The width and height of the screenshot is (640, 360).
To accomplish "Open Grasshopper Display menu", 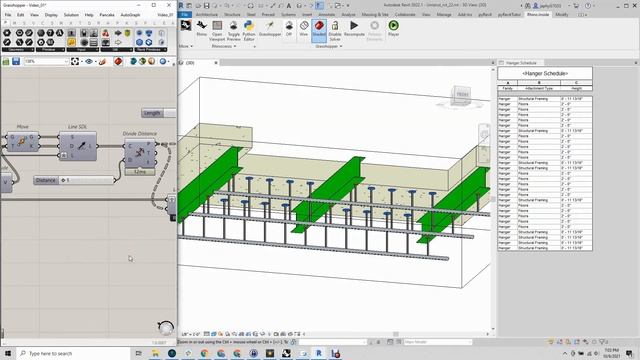I will (x=51, y=15).
